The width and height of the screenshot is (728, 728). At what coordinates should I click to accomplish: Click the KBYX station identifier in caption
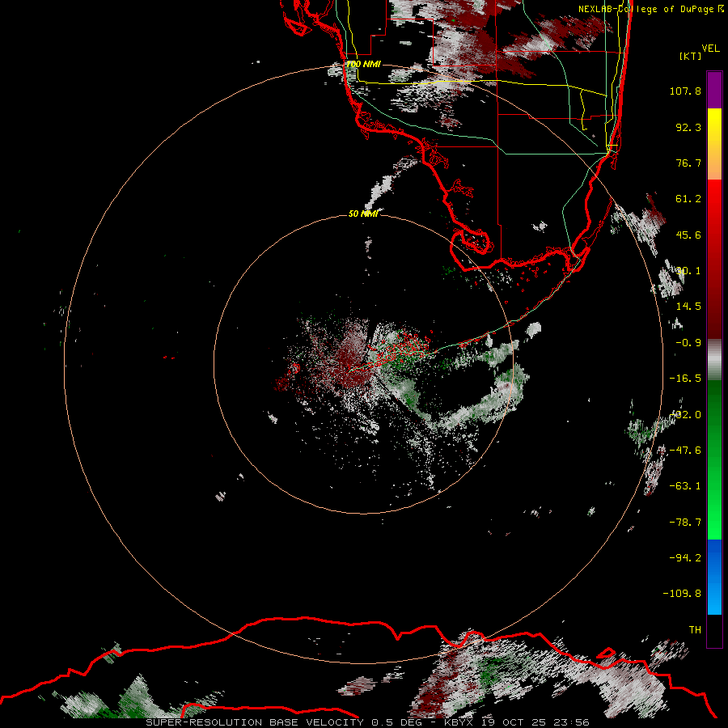click(x=459, y=722)
